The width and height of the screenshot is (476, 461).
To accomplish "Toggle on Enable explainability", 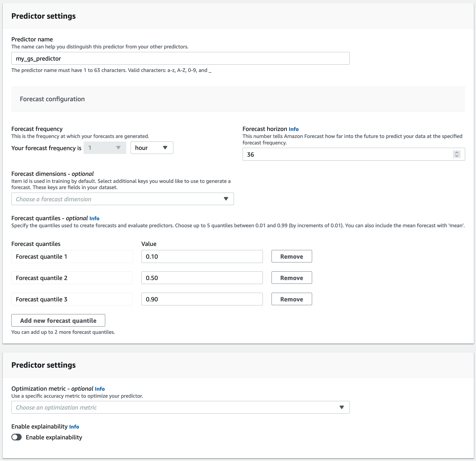I will point(16,437).
